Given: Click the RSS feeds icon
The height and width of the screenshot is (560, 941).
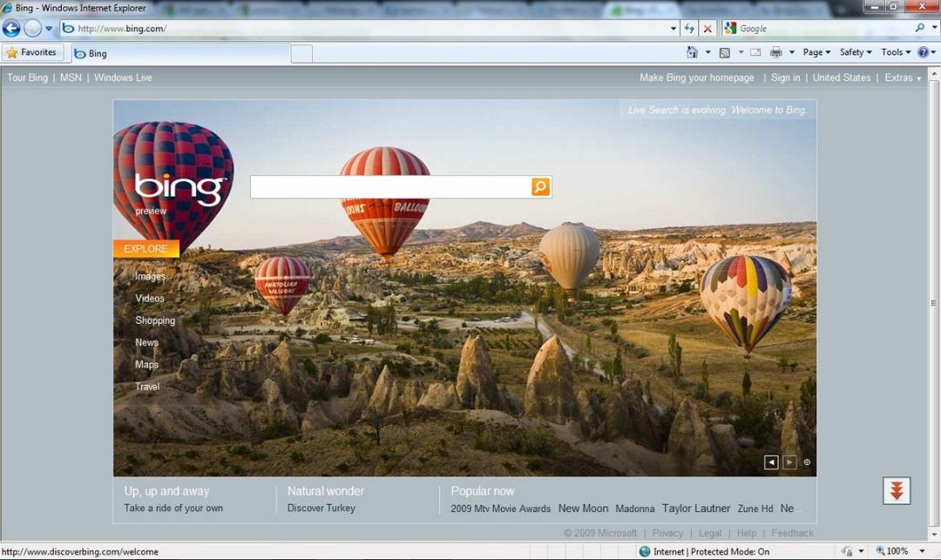Looking at the screenshot, I should [725, 53].
